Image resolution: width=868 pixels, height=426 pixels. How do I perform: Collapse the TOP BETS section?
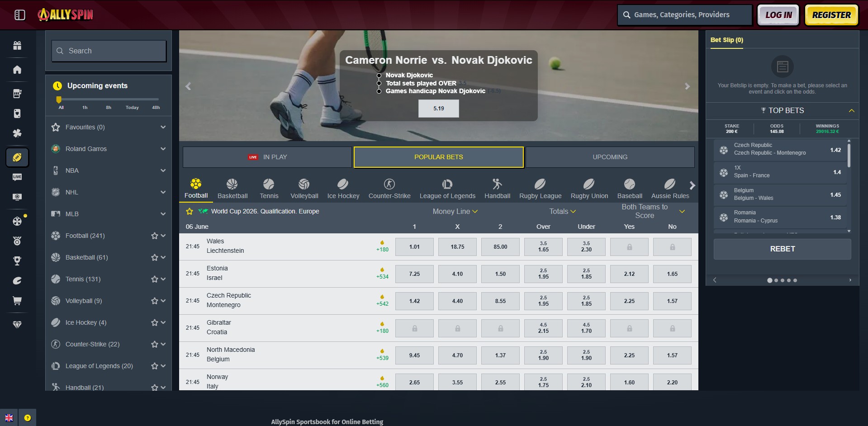(x=852, y=110)
